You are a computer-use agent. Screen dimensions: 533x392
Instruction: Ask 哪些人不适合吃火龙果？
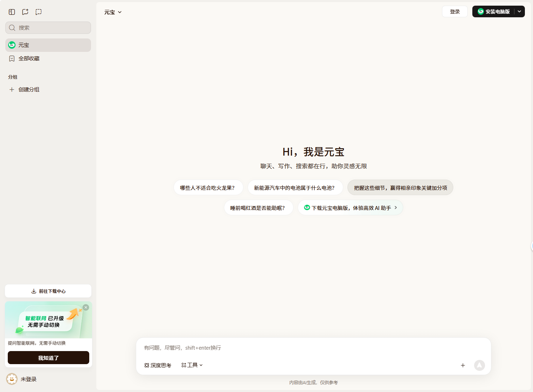click(x=208, y=188)
